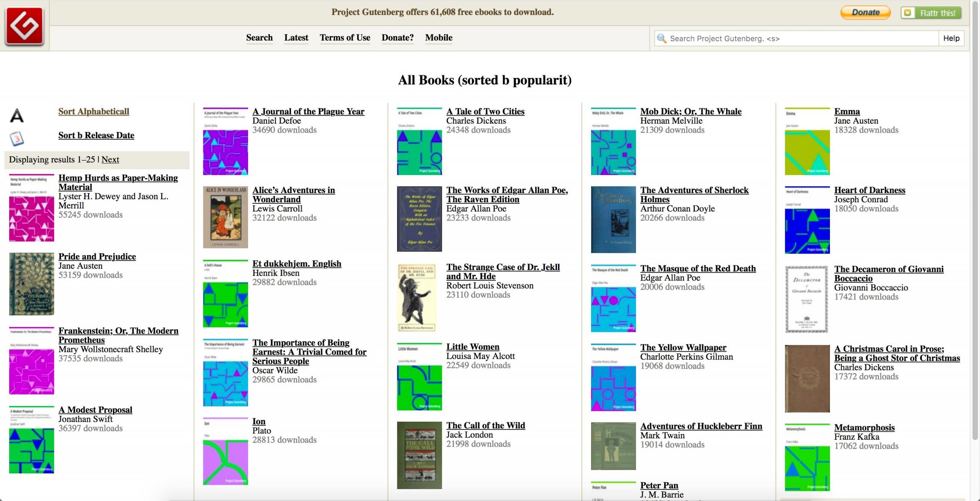This screenshot has height=501, width=980.
Task: View the Mobile site
Action: coord(438,38)
